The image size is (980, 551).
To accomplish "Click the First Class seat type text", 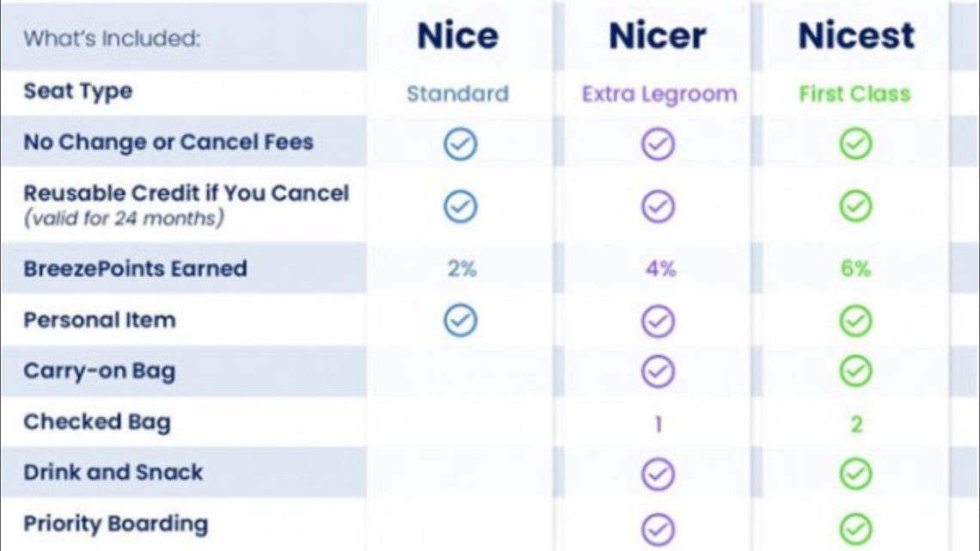I will [x=855, y=94].
